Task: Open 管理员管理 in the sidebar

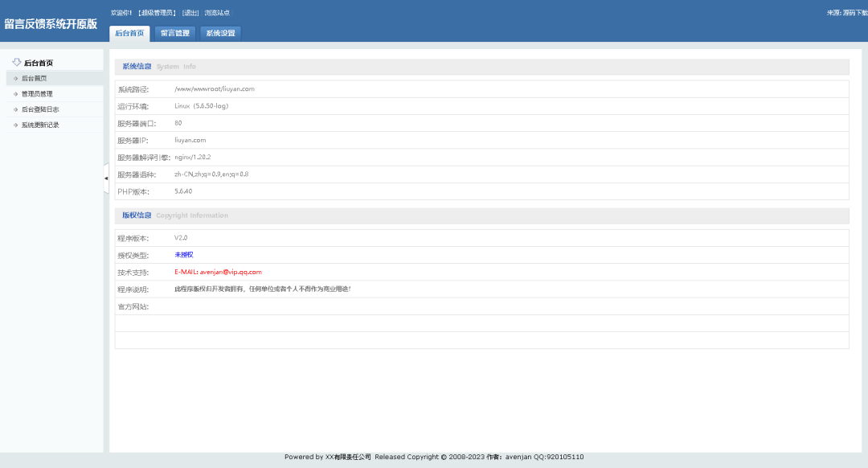Action: pos(37,94)
